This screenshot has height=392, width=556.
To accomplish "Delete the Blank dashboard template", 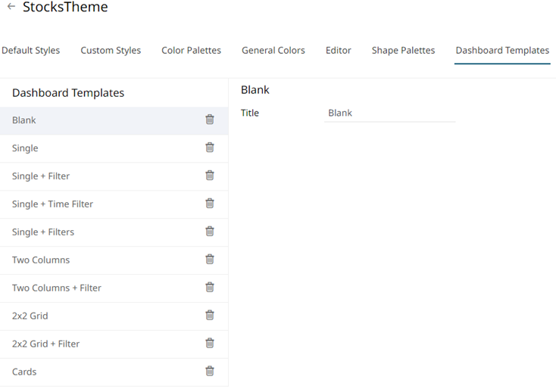I will tap(210, 120).
